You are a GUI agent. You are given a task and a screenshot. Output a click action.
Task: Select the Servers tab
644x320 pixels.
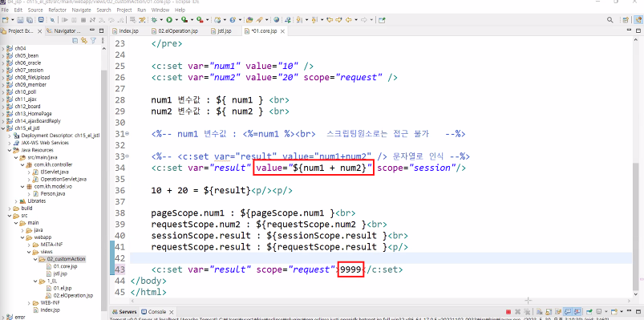(x=124, y=312)
